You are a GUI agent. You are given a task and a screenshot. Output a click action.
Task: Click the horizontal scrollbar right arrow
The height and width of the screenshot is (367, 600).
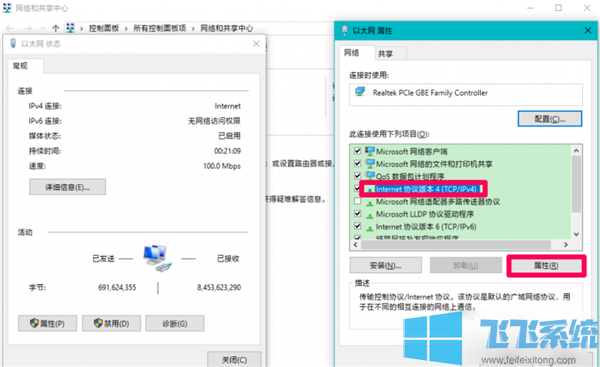point(566,245)
